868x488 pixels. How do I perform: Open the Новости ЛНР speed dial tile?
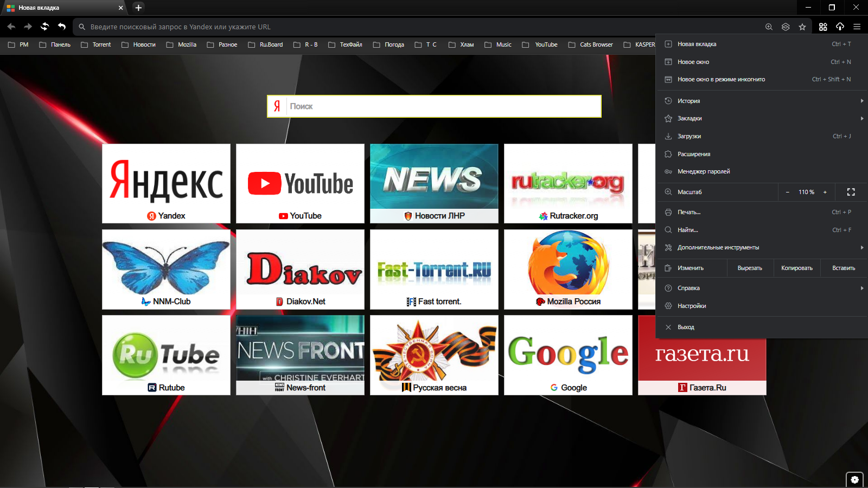[x=434, y=183]
